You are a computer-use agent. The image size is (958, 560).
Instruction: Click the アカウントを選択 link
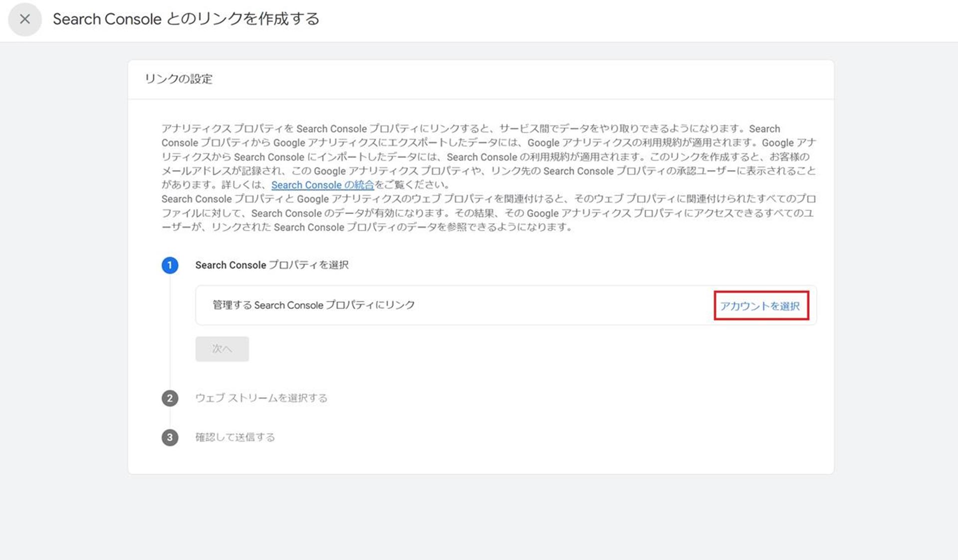760,306
